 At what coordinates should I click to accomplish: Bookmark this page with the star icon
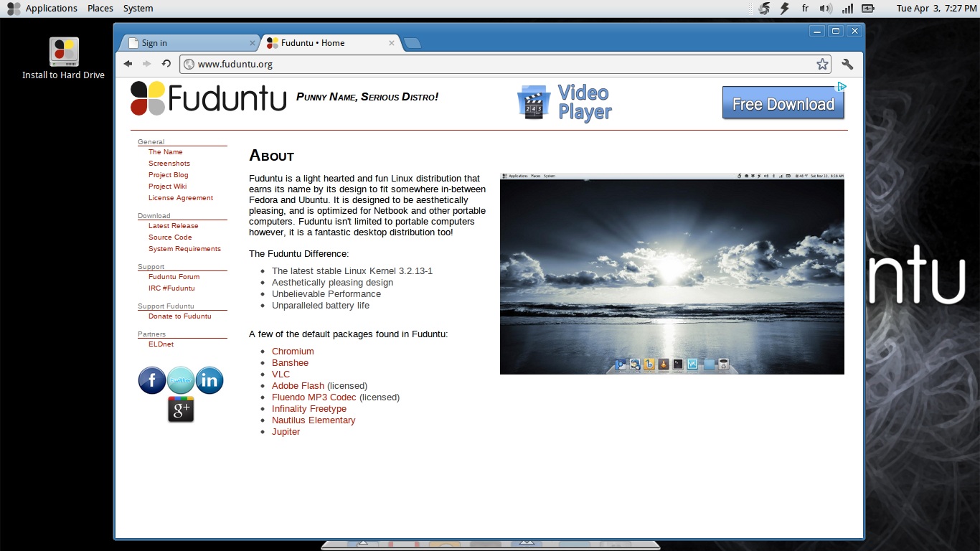pos(822,64)
